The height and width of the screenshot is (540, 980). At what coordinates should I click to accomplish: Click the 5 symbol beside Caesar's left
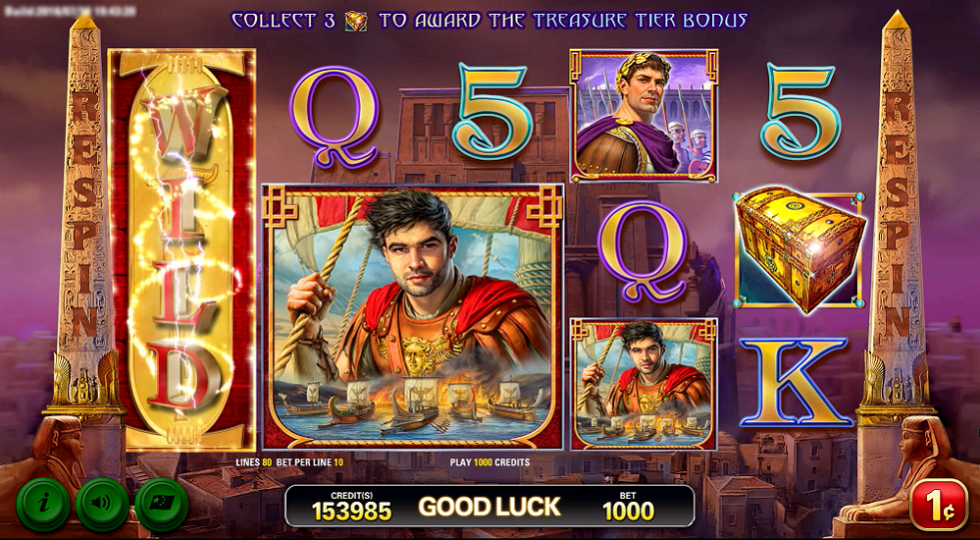tap(491, 112)
